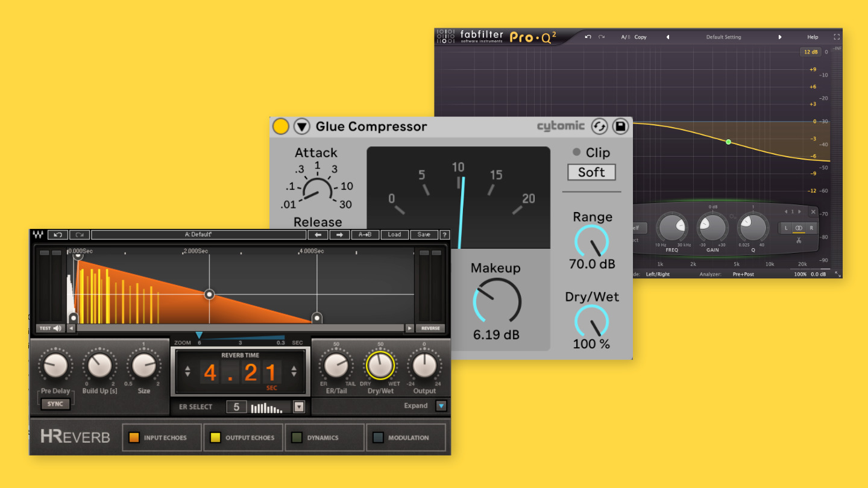Toggle SYNC under Pre Delay
Viewport: 868px width, 488px height.
point(55,404)
